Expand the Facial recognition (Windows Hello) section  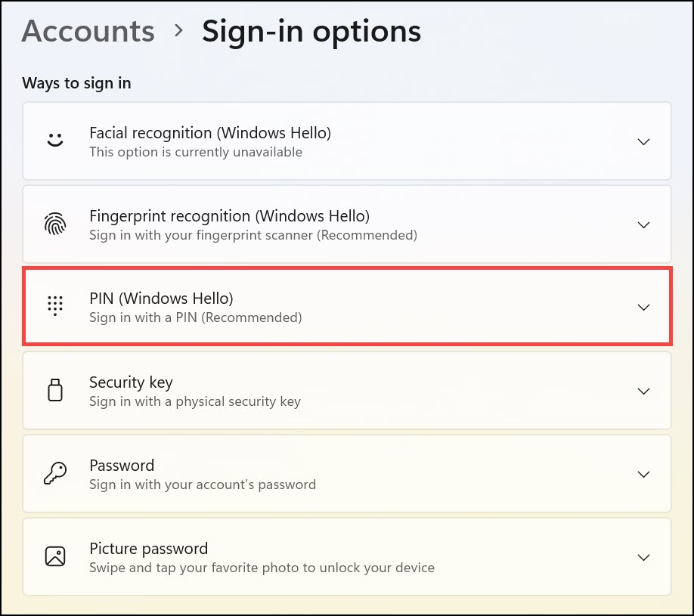click(643, 141)
